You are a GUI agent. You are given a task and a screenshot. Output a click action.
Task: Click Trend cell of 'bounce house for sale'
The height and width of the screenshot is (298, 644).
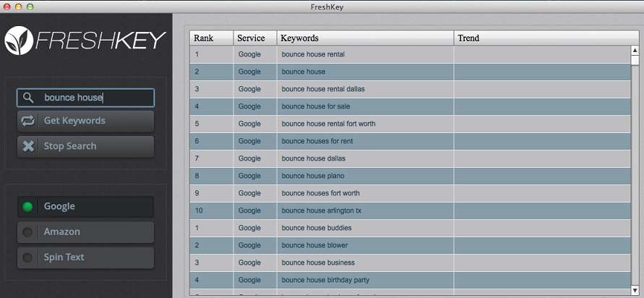(x=542, y=106)
